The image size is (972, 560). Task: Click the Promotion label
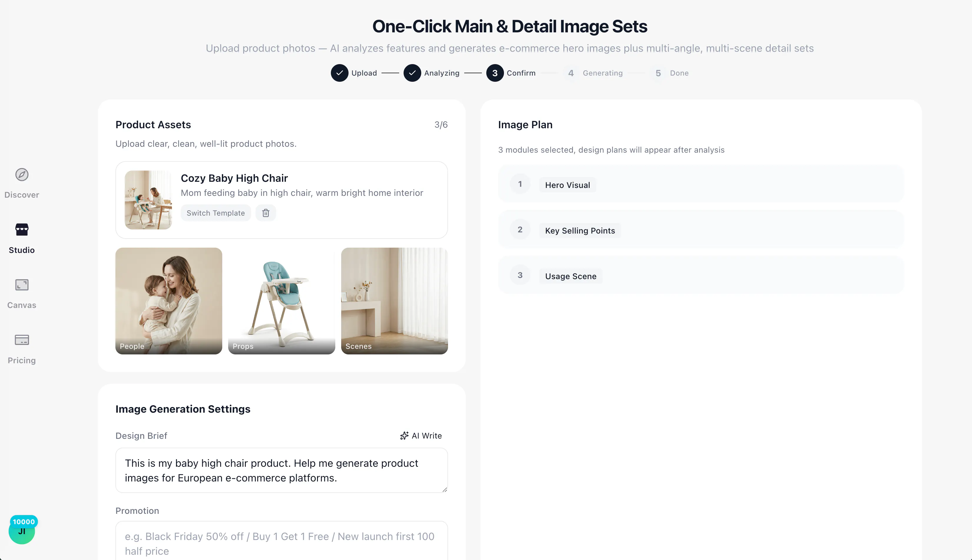pos(137,511)
